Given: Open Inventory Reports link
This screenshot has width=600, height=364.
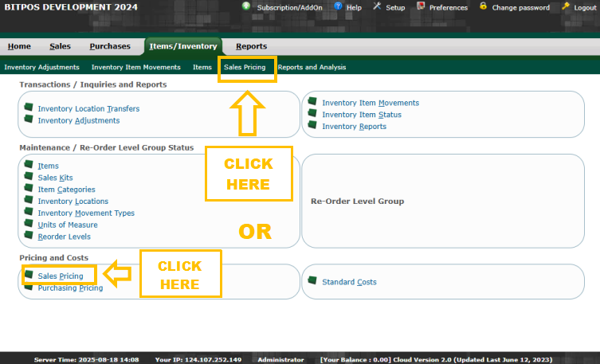Looking at the screenshot, I should pyautogui.click(x=354, y=127).
